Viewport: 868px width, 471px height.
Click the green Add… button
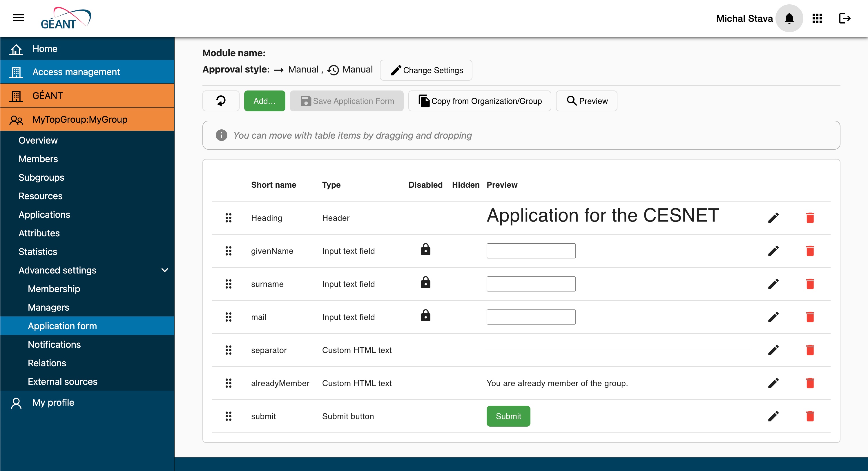(x=264, y=101)
